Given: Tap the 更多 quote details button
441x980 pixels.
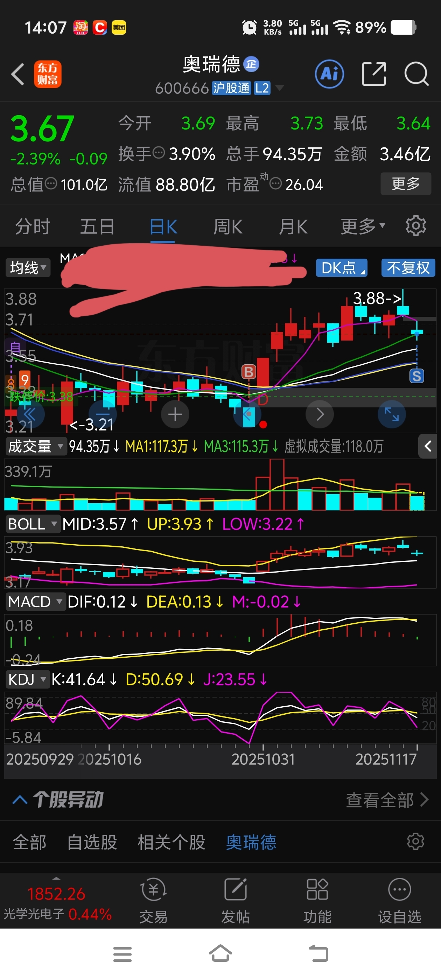Looking at the screenshot, I should point(406,184).
